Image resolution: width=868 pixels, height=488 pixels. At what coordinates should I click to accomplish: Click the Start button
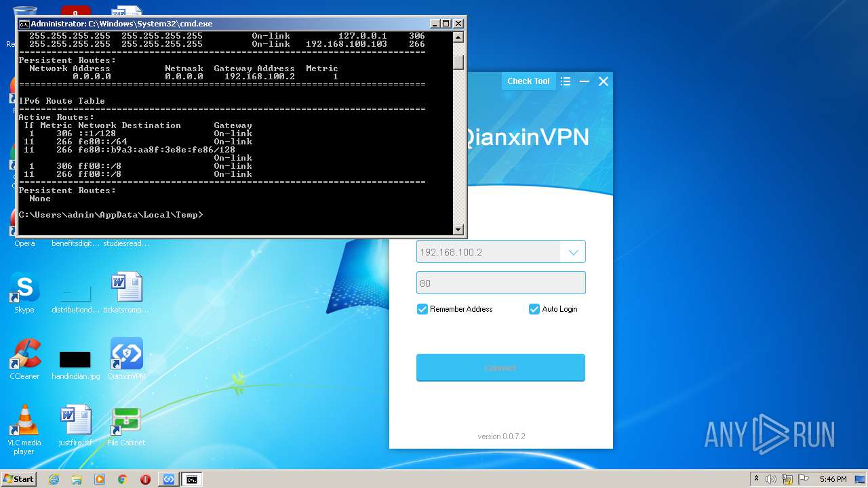coord(19,479)
